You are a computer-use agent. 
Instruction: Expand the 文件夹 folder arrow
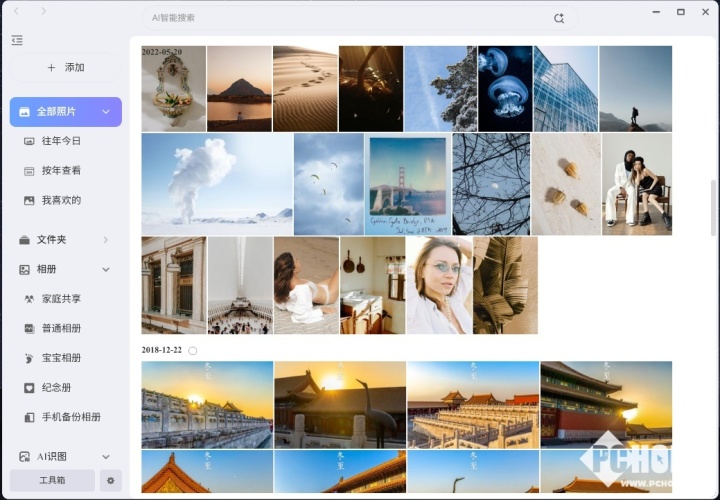pos(106,240)
